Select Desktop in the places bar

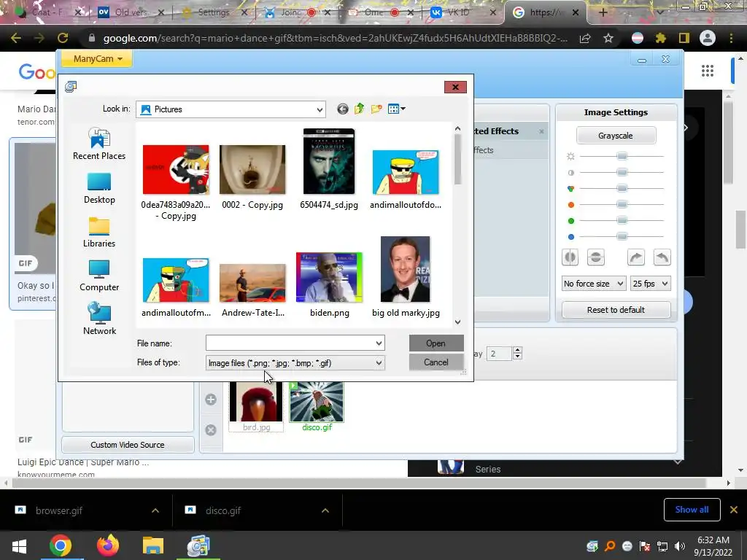click(x=99, y=189)
